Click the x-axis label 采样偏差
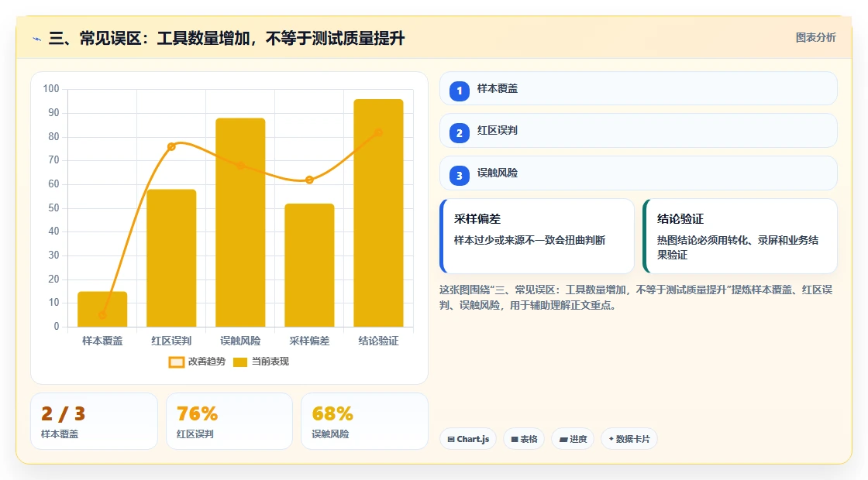 (x=309, y=341)
